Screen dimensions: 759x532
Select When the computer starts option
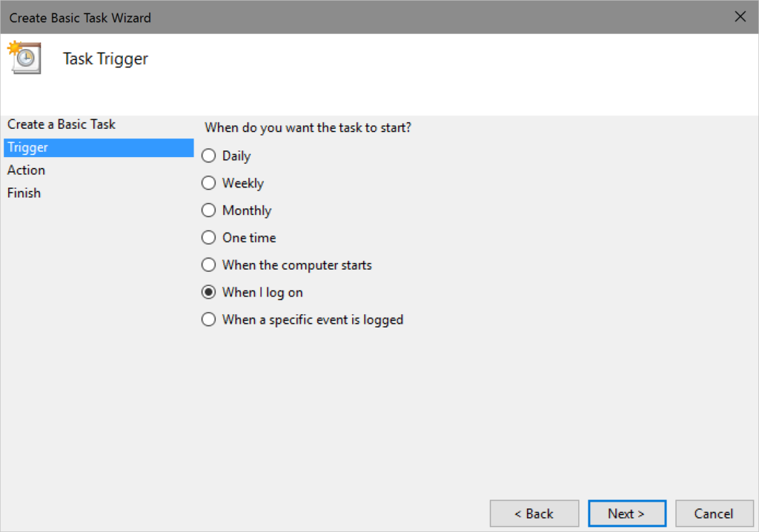209,265
